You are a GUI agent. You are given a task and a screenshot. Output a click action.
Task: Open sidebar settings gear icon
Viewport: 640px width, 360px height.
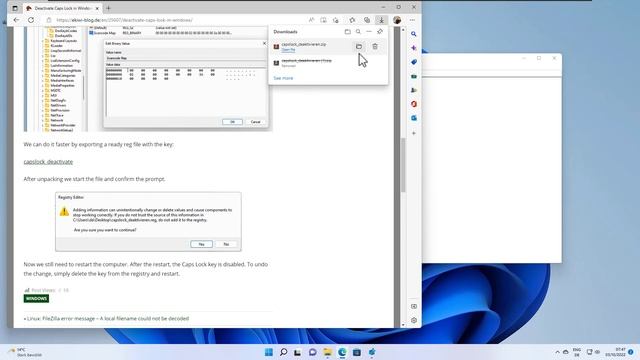click(x=414, y=320)
